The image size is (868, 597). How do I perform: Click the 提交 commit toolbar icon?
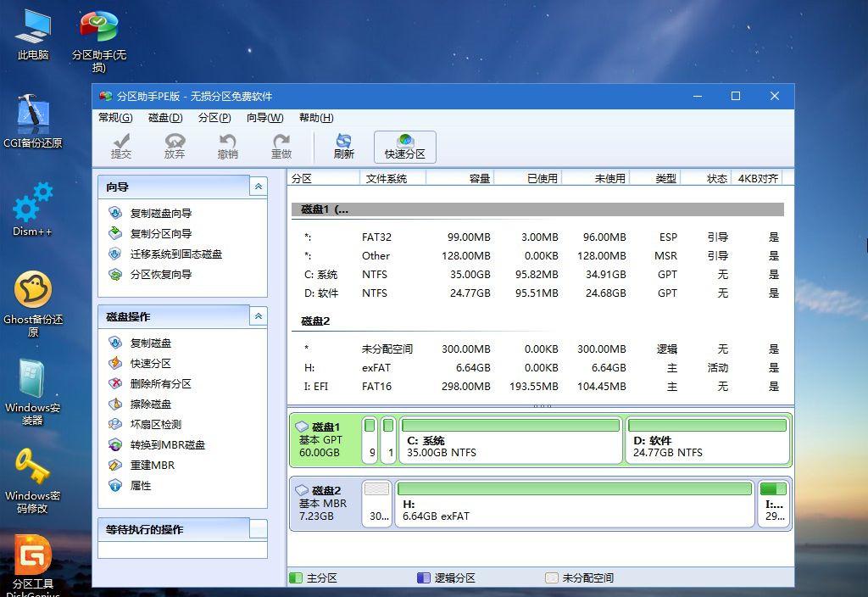[121, 146]
